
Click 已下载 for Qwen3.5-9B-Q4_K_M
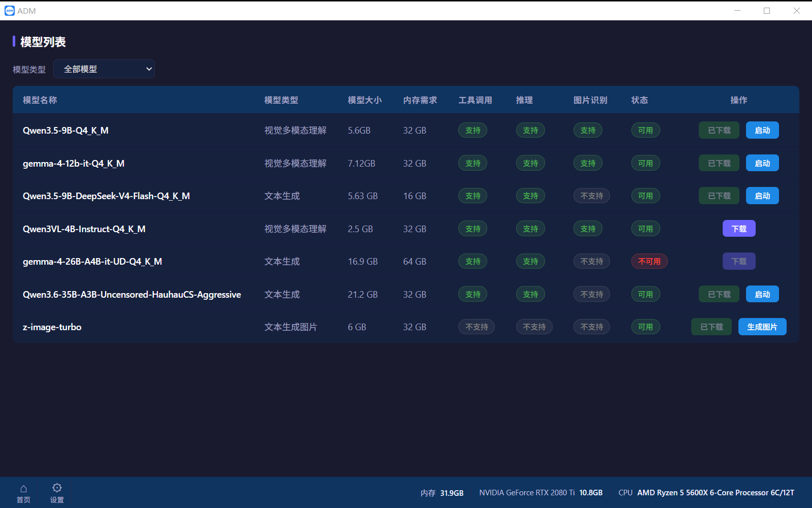(719, 131)
